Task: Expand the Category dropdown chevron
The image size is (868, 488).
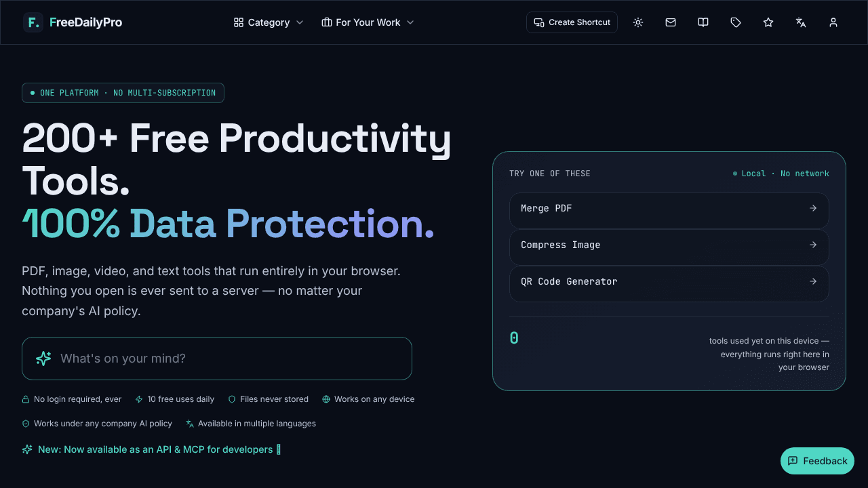Action: (x=300, y=22)
